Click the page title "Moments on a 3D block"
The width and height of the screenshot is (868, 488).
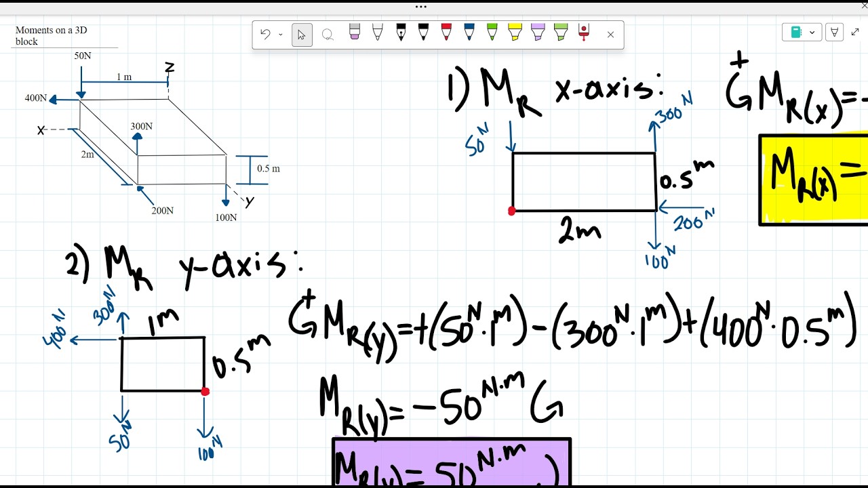[x=52, y=36]
